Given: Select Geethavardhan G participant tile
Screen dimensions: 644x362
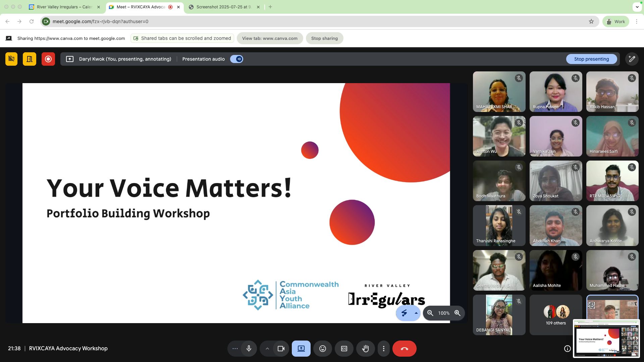Looking at the screenshot, I should click(x=499, y=270).
